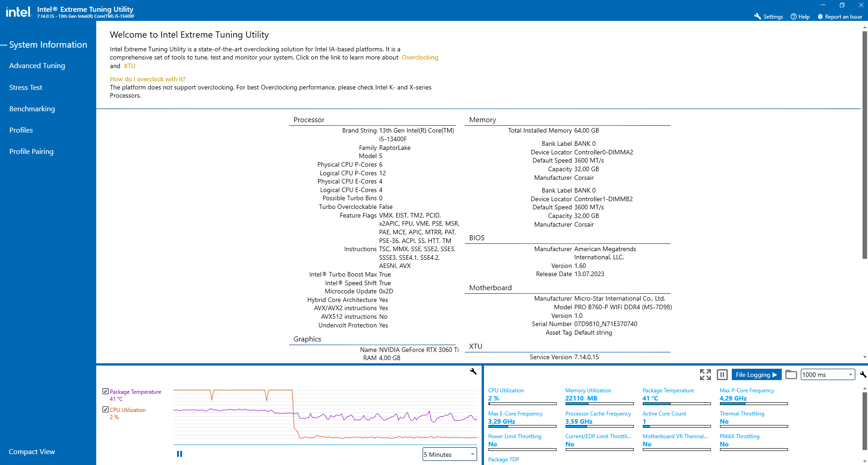Minimize the XTU window
This screenshot has height=465, width=868.
click(823, 5)
